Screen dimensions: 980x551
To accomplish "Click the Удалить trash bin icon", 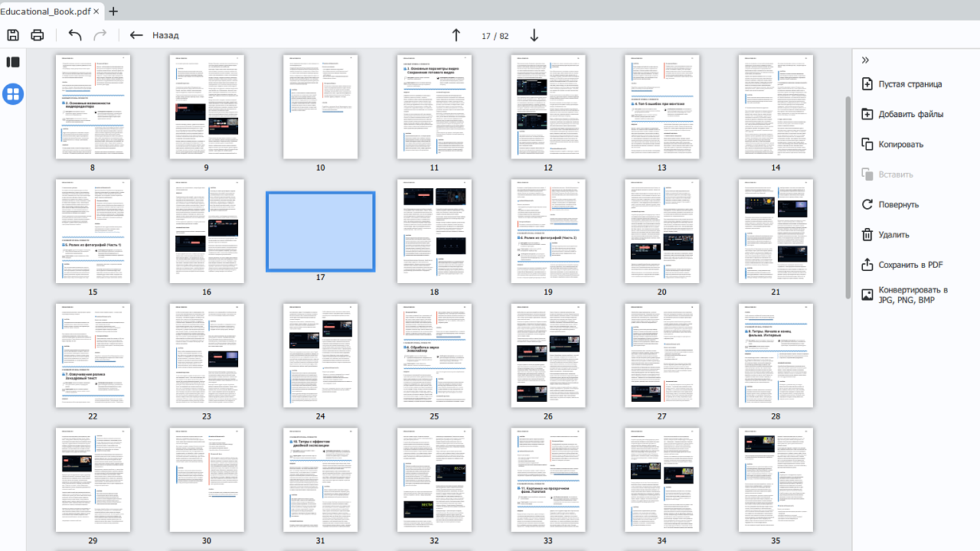I will point(867,235).
